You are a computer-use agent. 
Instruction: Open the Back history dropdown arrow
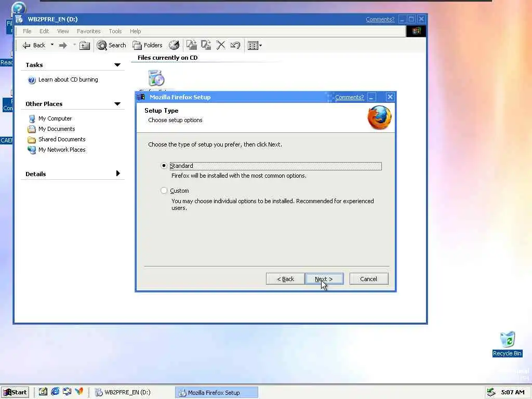point(52,45)
